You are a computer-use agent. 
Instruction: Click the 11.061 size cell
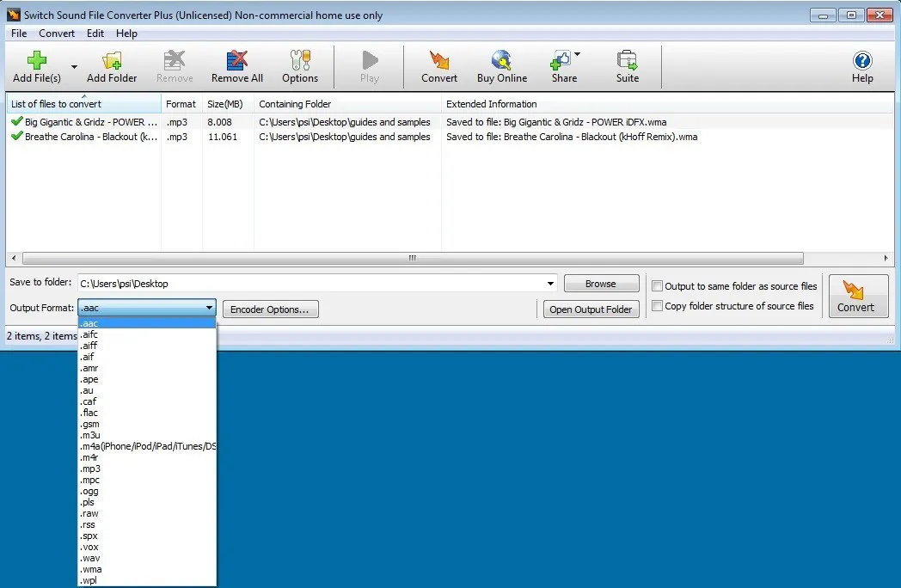pyautogui.click(x=222, y=137)
